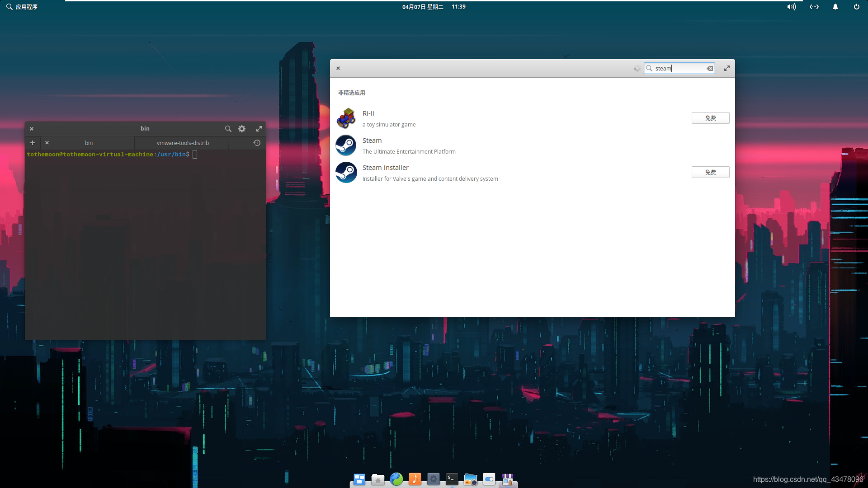Open the Steam installer result title

385,168
